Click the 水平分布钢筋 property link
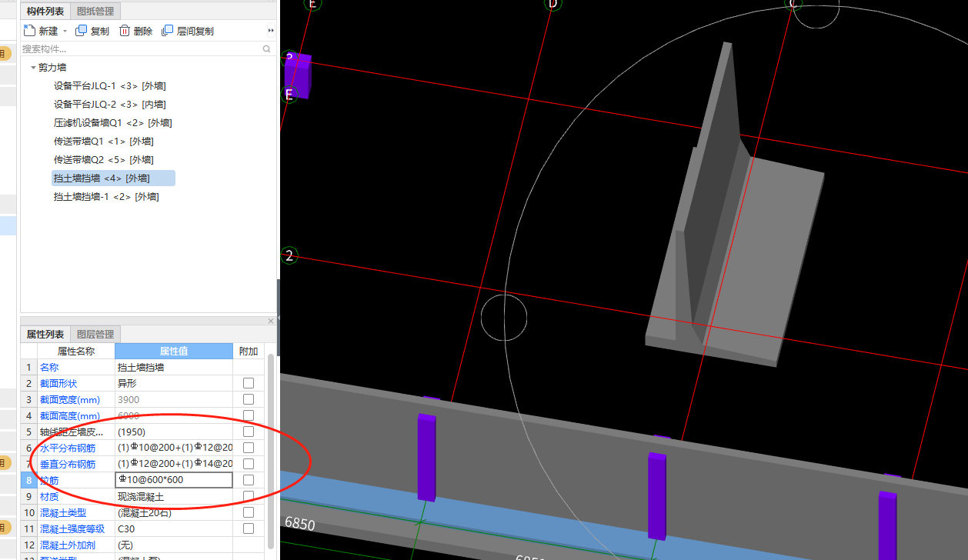Screen dimensions: 968x560 click(x=68, y=448)
